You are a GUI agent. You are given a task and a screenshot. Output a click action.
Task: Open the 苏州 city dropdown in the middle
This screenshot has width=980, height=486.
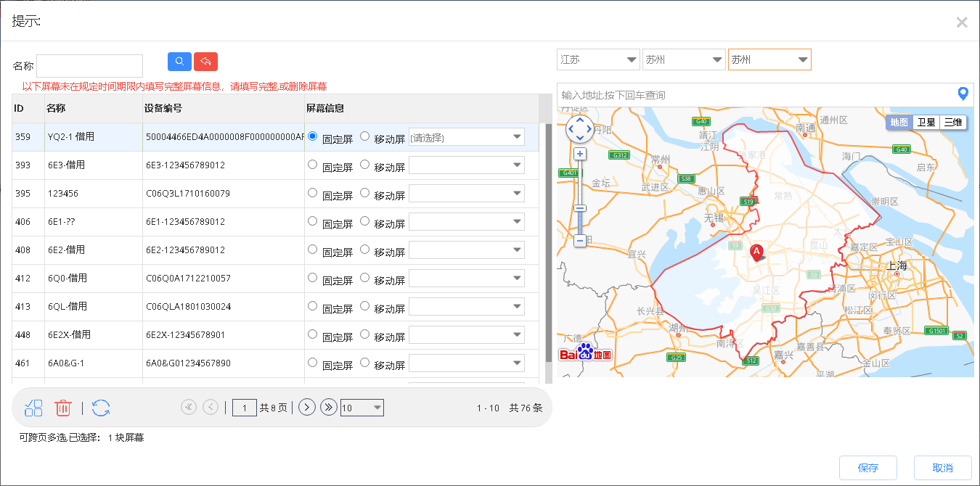click(684, 59)
